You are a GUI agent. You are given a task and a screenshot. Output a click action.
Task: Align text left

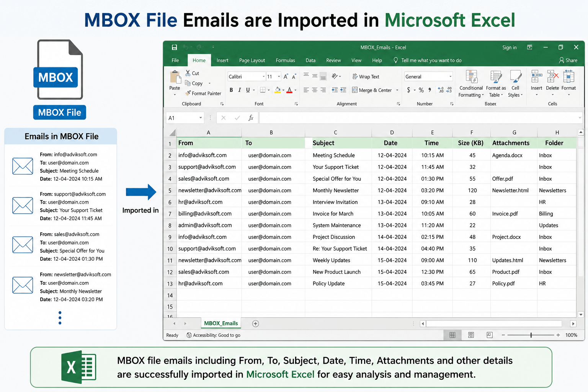(x=306, y=90)
